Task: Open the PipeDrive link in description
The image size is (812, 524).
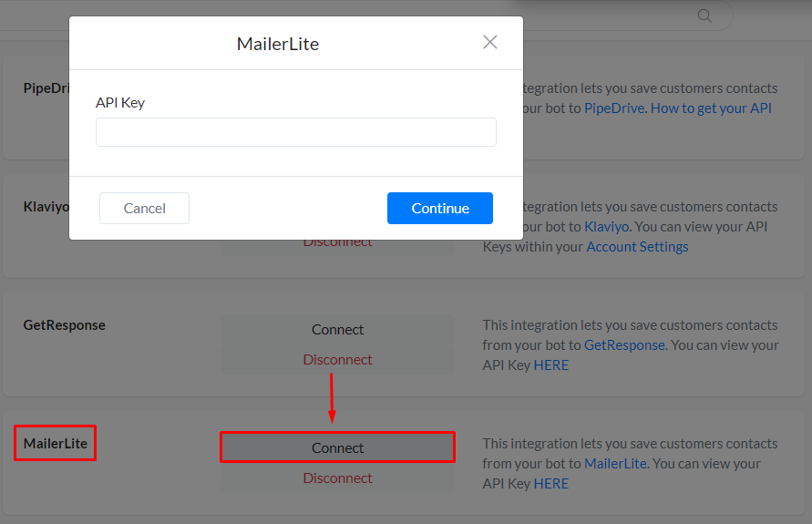Action: [614, 108]
